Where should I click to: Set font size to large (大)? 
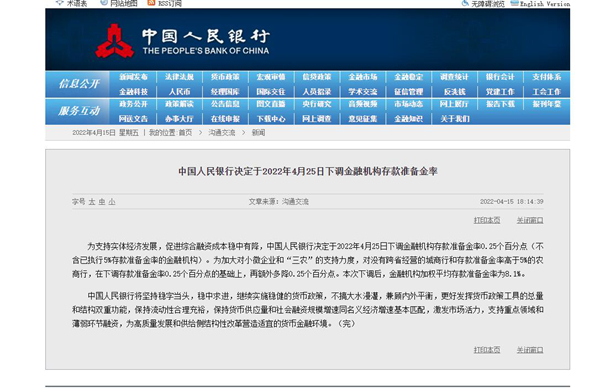coord(92,202)
